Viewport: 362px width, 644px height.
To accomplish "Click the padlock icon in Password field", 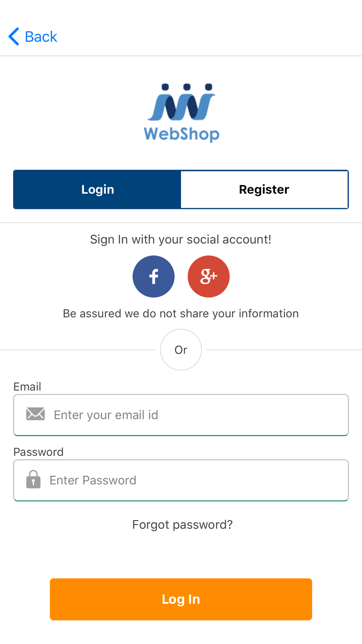I will tap(33, 479).
